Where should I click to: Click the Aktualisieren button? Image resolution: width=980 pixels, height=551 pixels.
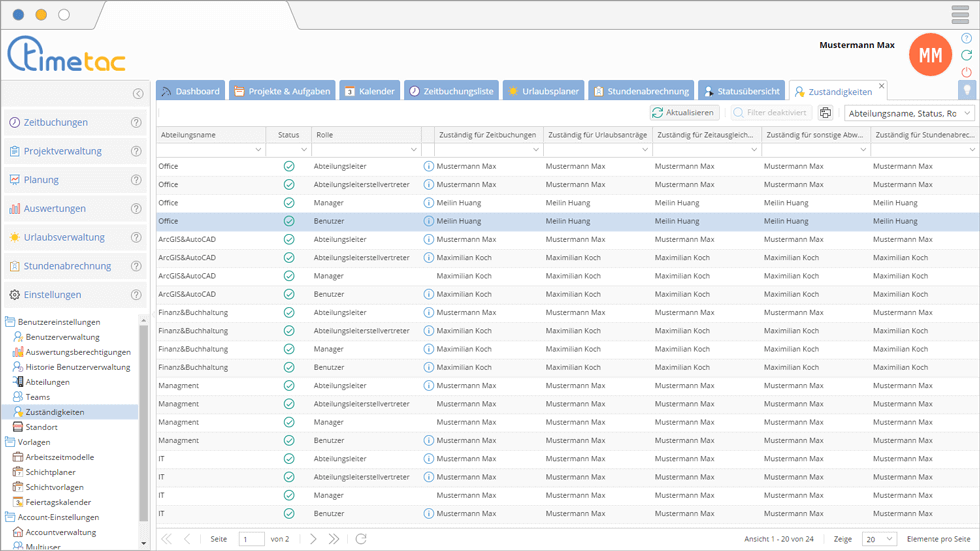[684, 113]
